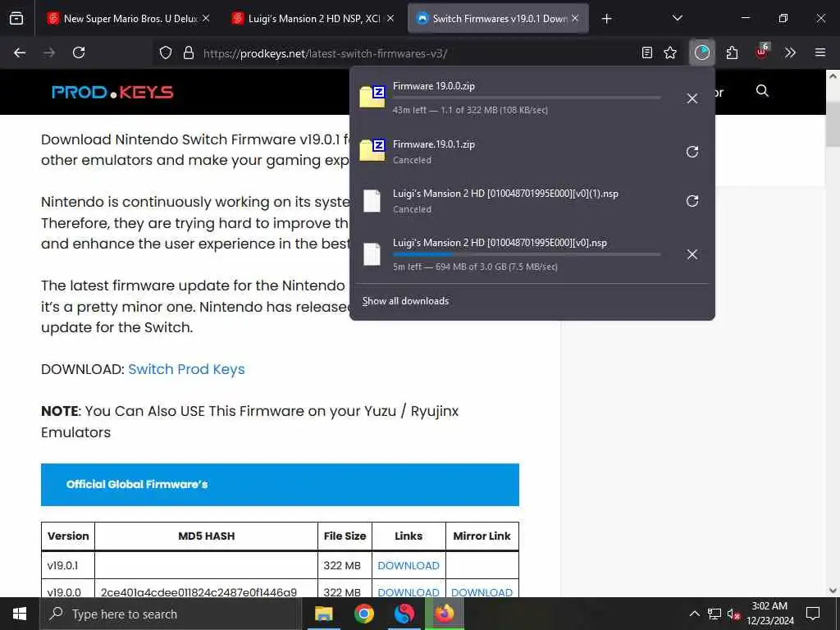
Task: Click the page vertical scrollbar thumb
Action: [x=832, y=124]
